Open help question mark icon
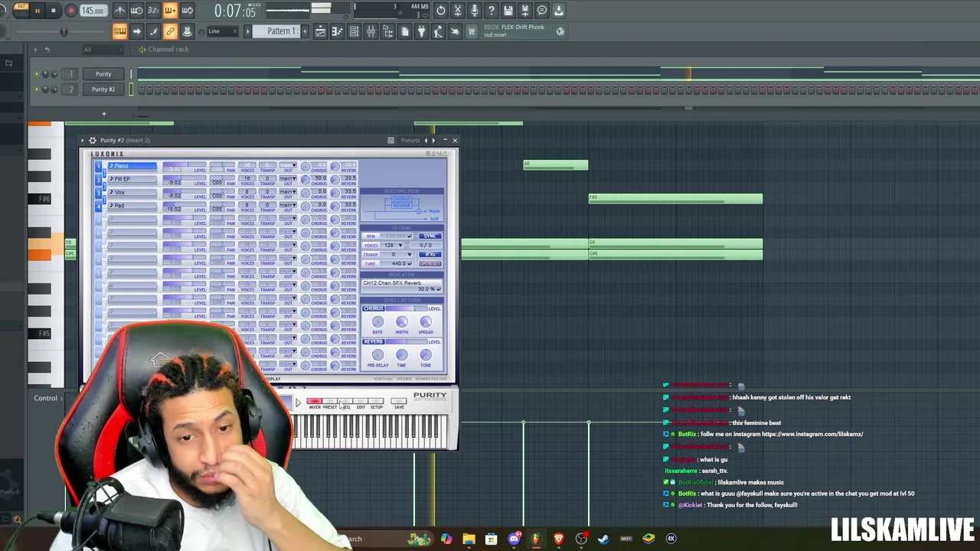The height and width of the screenshot is (551, 980). tap(492, 11)
